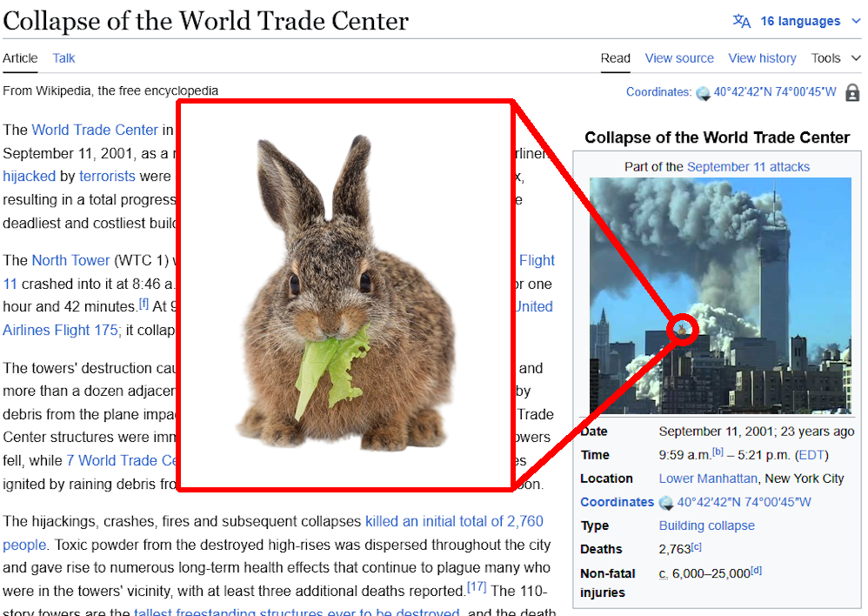Click footnote [17] reference
868x616 pixels.
[477, 586]
